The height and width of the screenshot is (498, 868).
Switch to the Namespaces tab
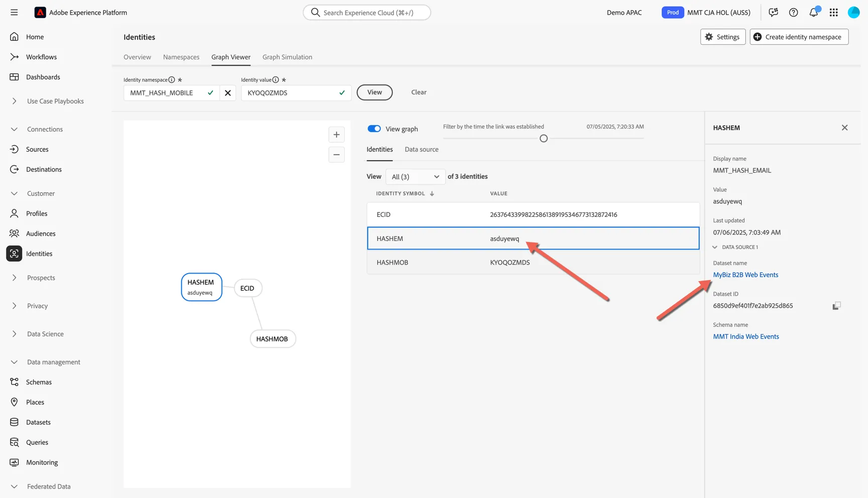pos(181,57)
